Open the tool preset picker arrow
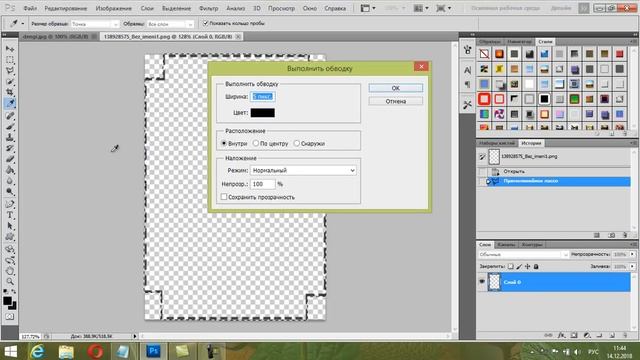The image size is (640, 360). tap(22, 24)
